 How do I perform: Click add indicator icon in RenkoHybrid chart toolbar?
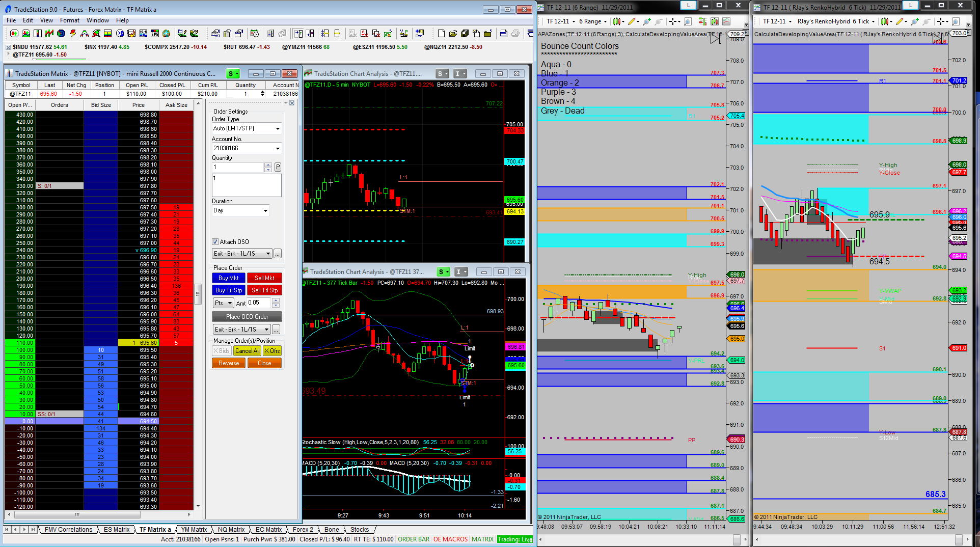coord(915,21)
